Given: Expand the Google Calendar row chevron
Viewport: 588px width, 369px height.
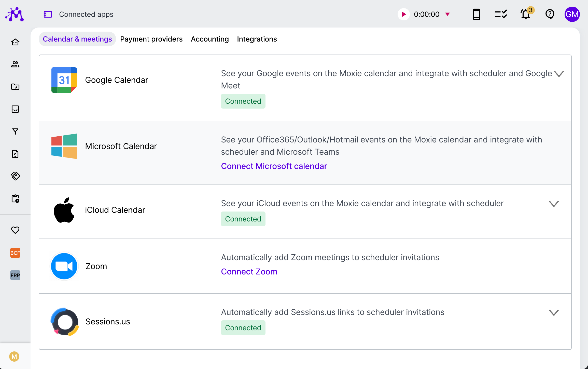Looking at the screenshot, I should coord(559,74).
